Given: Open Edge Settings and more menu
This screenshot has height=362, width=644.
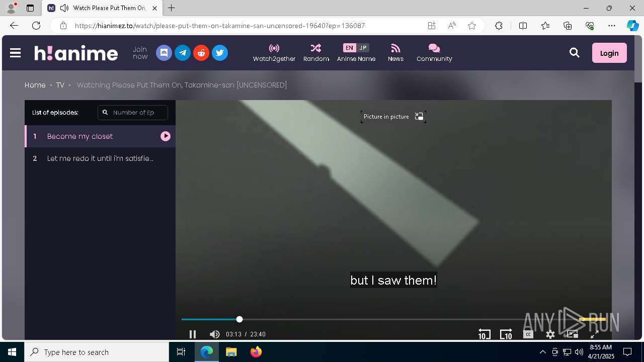Looking at the screenshot, I should (612, 26).
